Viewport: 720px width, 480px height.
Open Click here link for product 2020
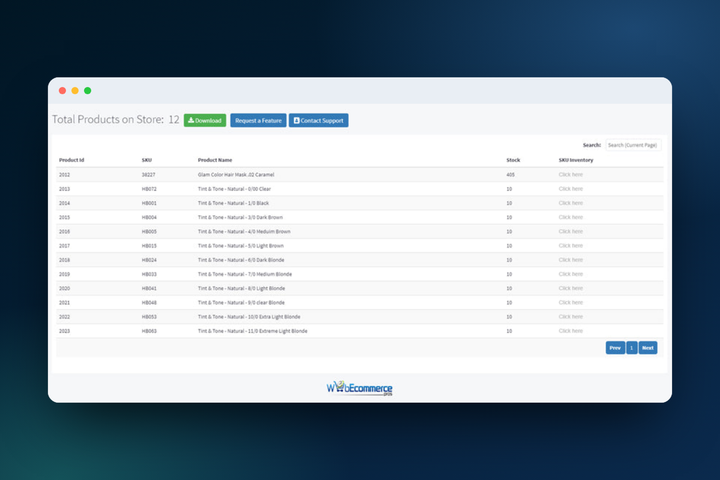point(570,288)
